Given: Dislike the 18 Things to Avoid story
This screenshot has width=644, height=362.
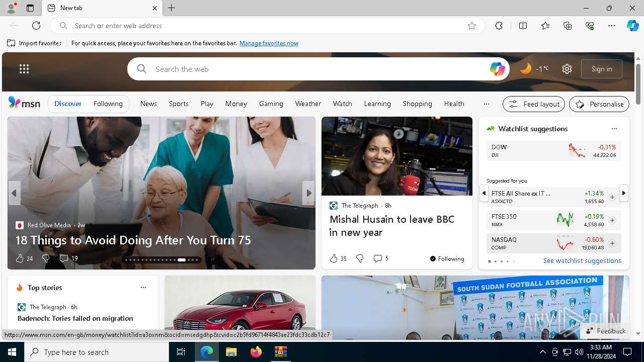Looking at the screenshot, I should click(x=46, y=258).
